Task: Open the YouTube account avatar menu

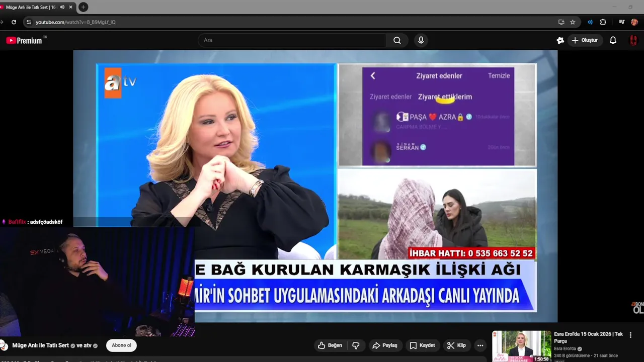Action: (633, 40)
